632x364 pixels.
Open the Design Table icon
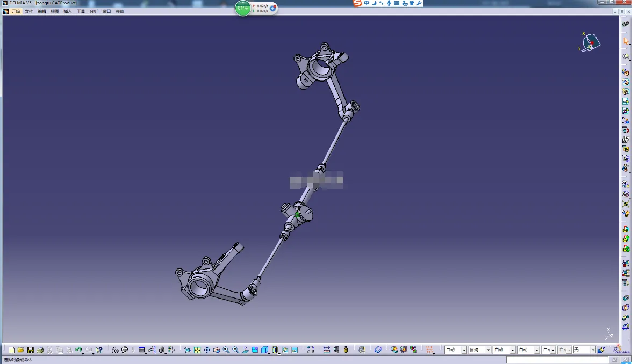(x=142, y=350)
